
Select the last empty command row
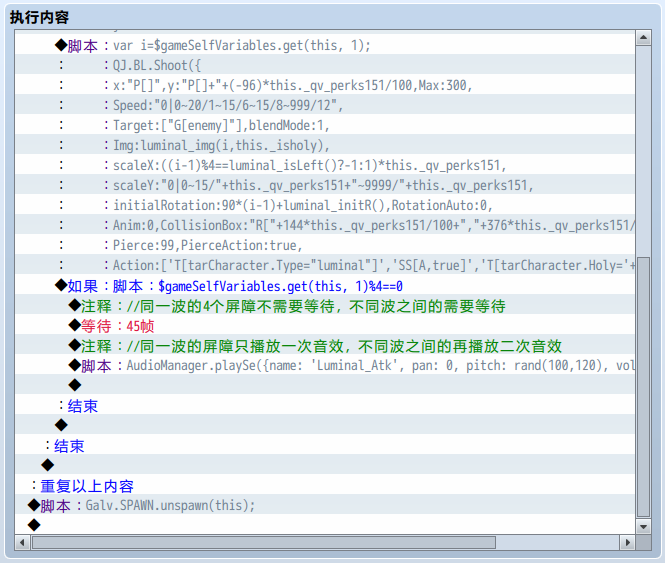tap(325, 524)
